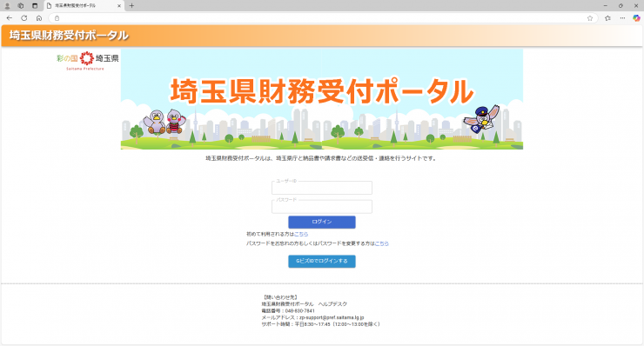
Task: Open the favorites list icon
Action: [607, 18]
